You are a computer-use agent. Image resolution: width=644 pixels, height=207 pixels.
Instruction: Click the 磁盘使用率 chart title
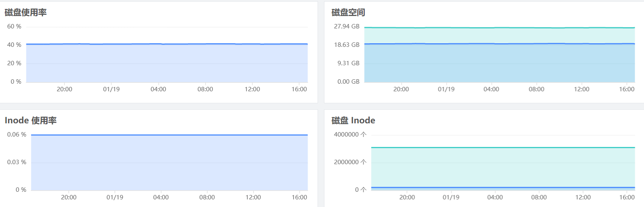26,12
